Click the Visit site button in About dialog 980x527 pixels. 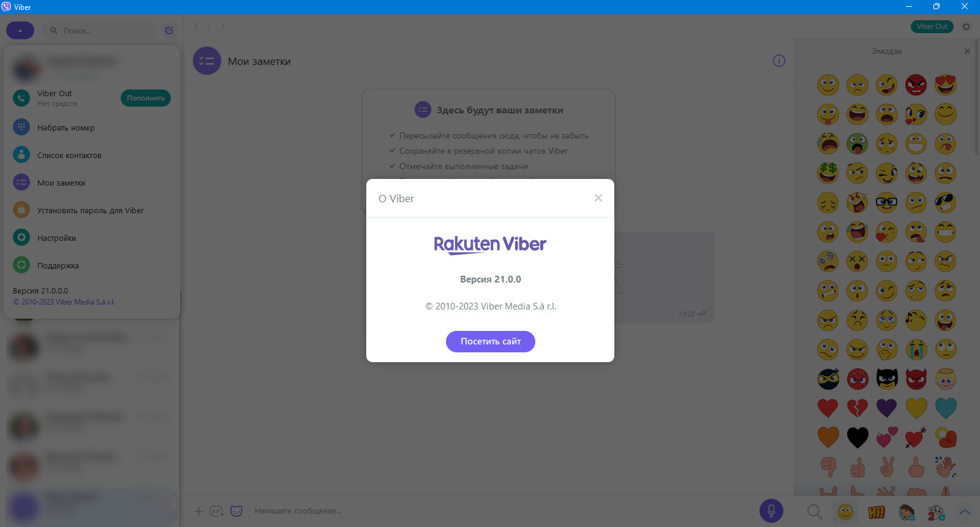click(490, 341)
